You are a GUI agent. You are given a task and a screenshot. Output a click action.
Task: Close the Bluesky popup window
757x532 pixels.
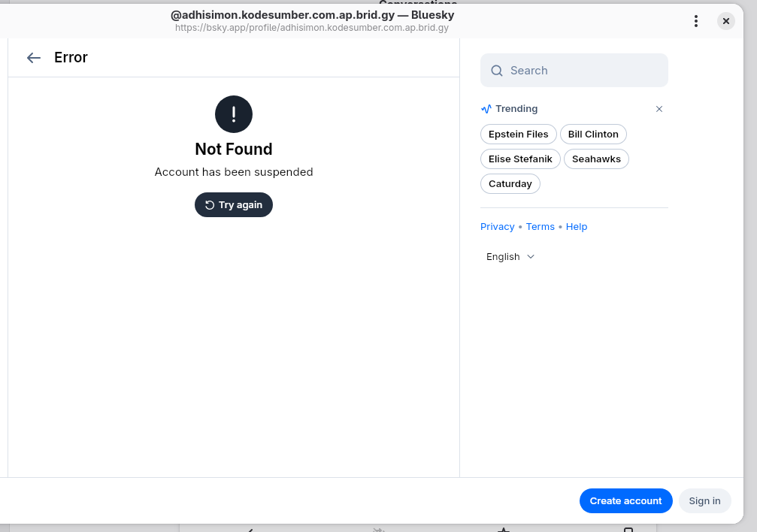click(725, 21)
